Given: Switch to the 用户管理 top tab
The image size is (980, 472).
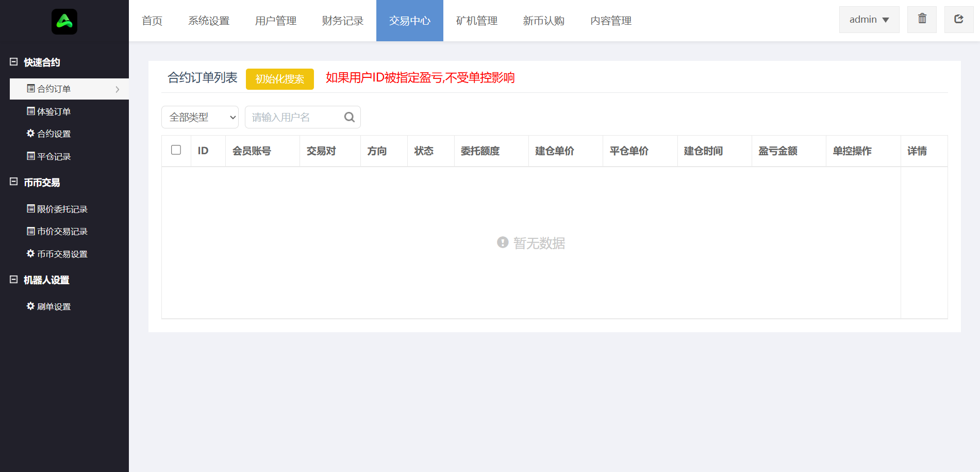Looking at the screenshot, I should click(x=276, y=21).
